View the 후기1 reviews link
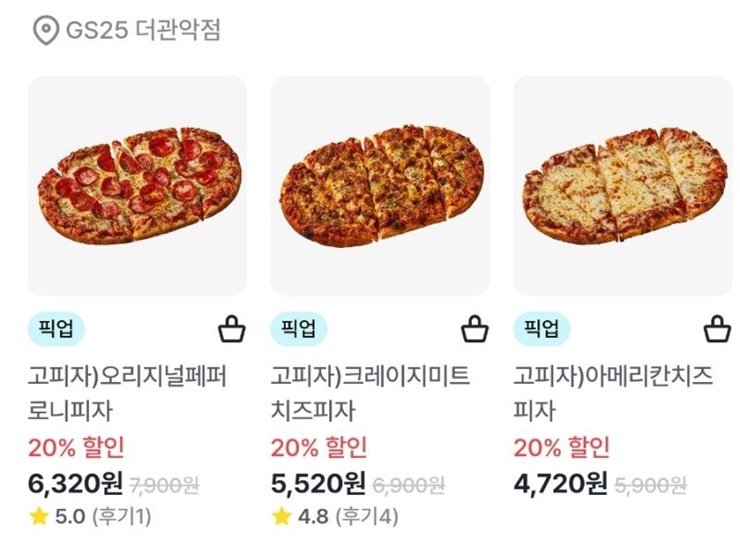Image resolution: width=740 pixels, height=555 pixels. coord(122,517)
